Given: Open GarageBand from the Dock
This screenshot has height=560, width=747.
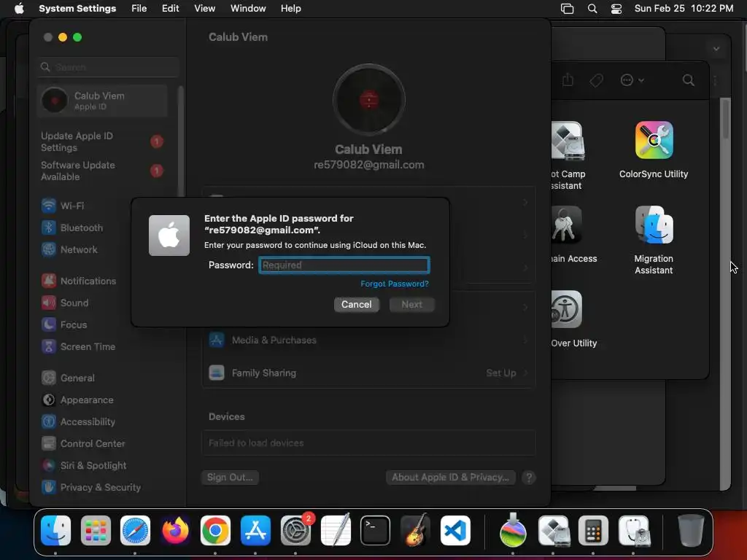Looking at the screenshot, I should click(x=415, y=530).
